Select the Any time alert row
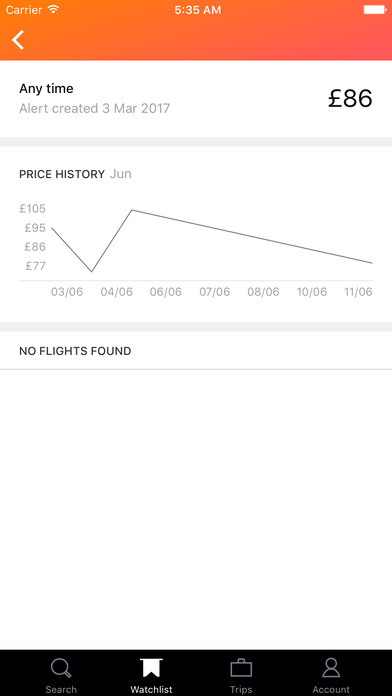392x696 pixels. [x=196, y=99]
